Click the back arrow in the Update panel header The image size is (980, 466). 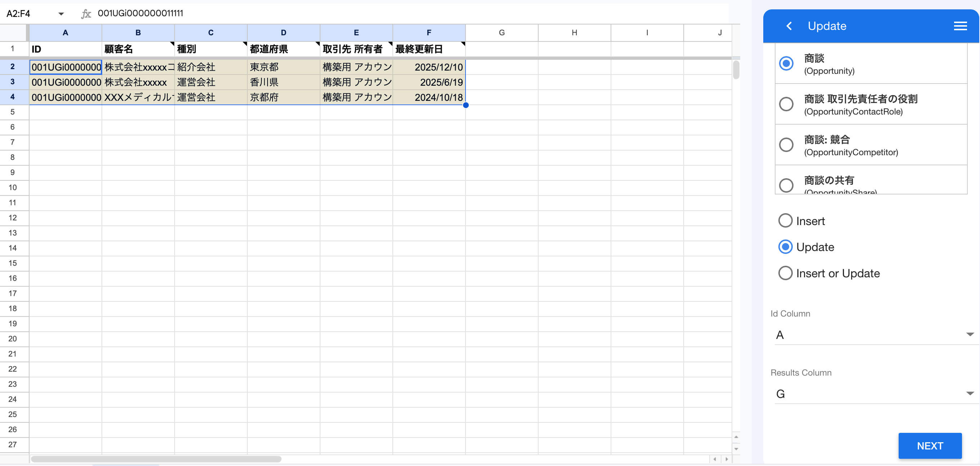[789, 26]
